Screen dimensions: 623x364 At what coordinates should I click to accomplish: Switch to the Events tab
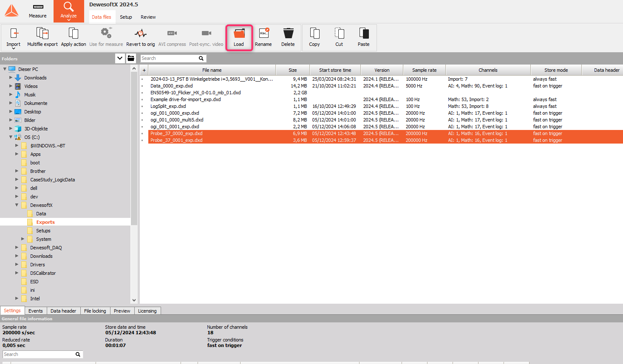pyautogui.click(x=36, y=311)
